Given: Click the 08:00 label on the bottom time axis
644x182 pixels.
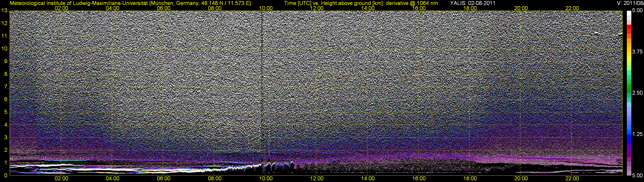Looking at the screenshot, I should (215, 179).
